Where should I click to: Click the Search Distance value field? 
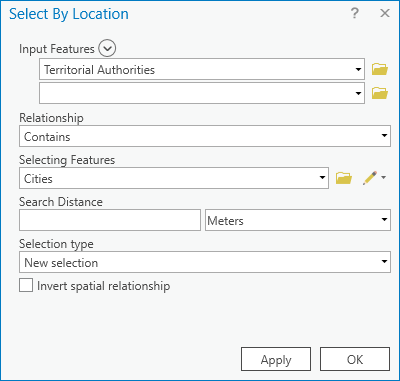110,220
